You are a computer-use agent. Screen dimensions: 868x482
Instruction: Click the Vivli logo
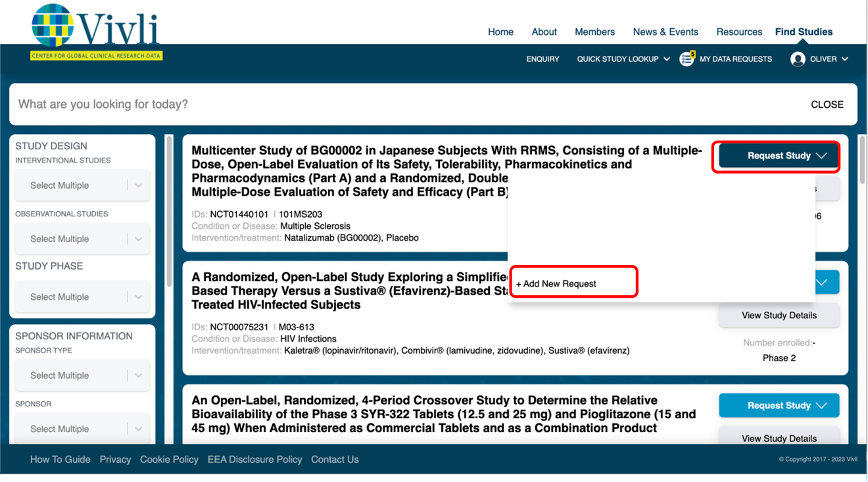96,32
